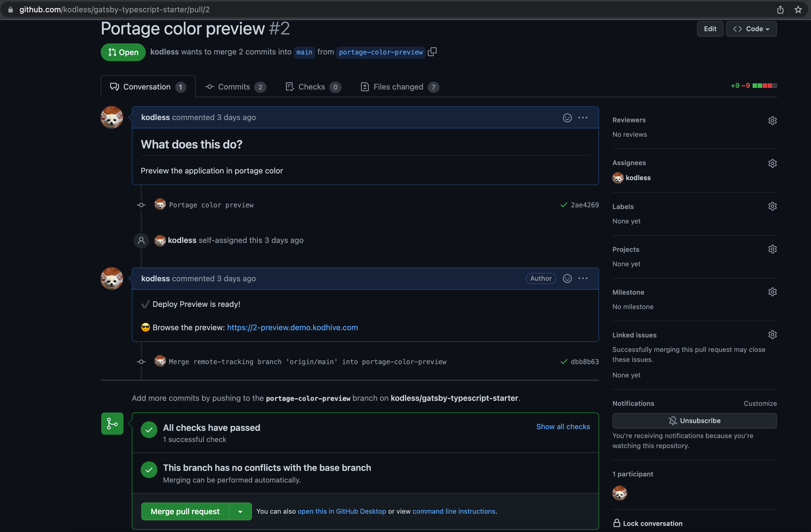Click the browser address bar URL

point(115,9)
